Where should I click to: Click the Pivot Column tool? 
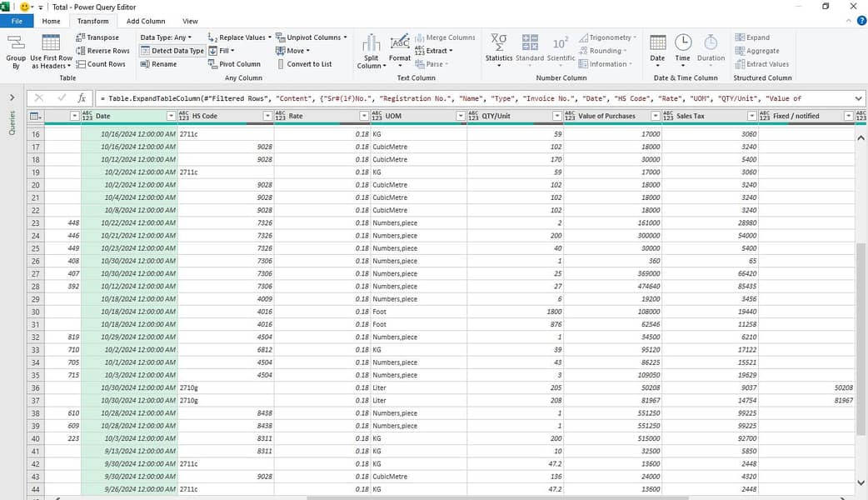(234, 63)
